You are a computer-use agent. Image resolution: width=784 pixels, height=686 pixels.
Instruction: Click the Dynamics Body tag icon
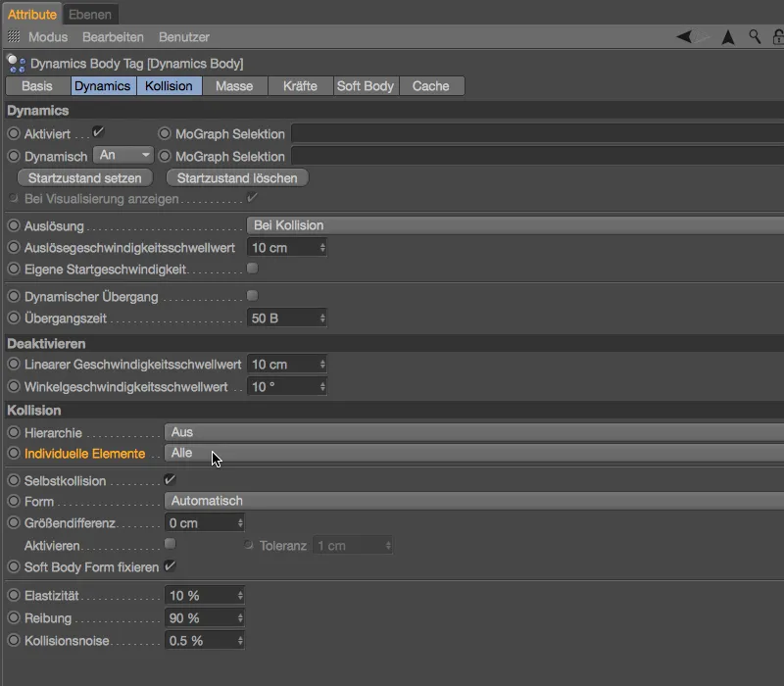coord(17,63)
